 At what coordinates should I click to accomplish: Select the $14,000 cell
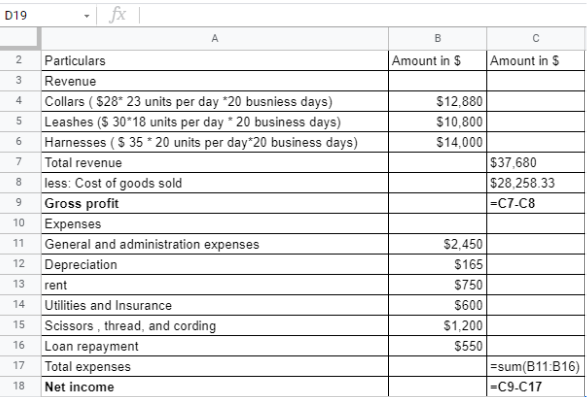pyautogui.click(x=438, y=142)
